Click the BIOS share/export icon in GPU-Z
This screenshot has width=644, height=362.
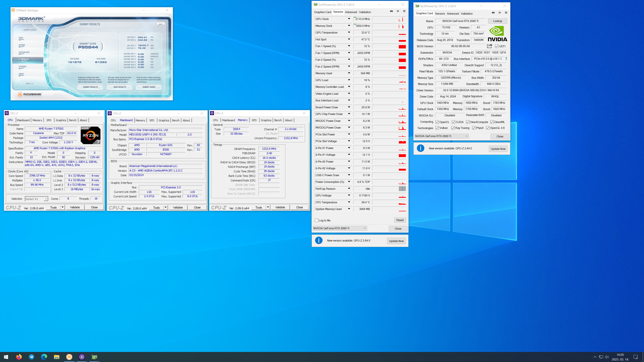click(490, 46)
